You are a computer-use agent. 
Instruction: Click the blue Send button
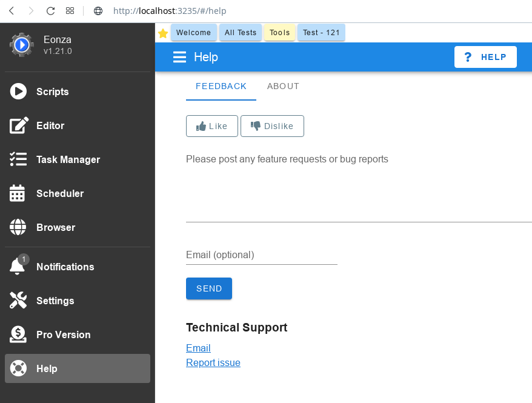coord(209,288)
